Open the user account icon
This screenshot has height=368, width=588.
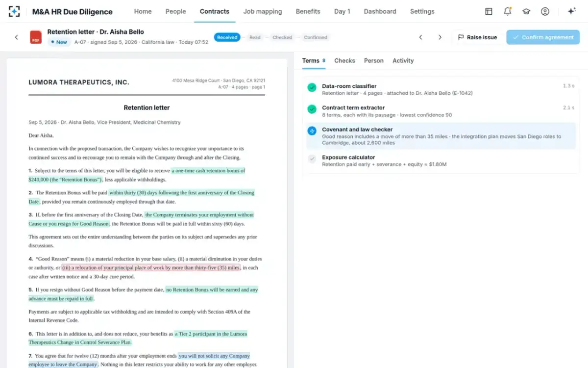click(x=545, y=11)
